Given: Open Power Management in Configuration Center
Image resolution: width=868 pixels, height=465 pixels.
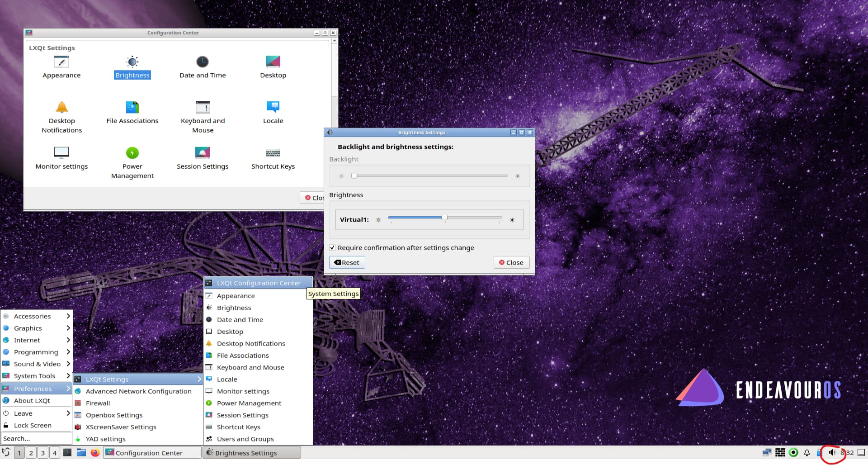Looking at the screenshot, I should (x=132, y=163).
